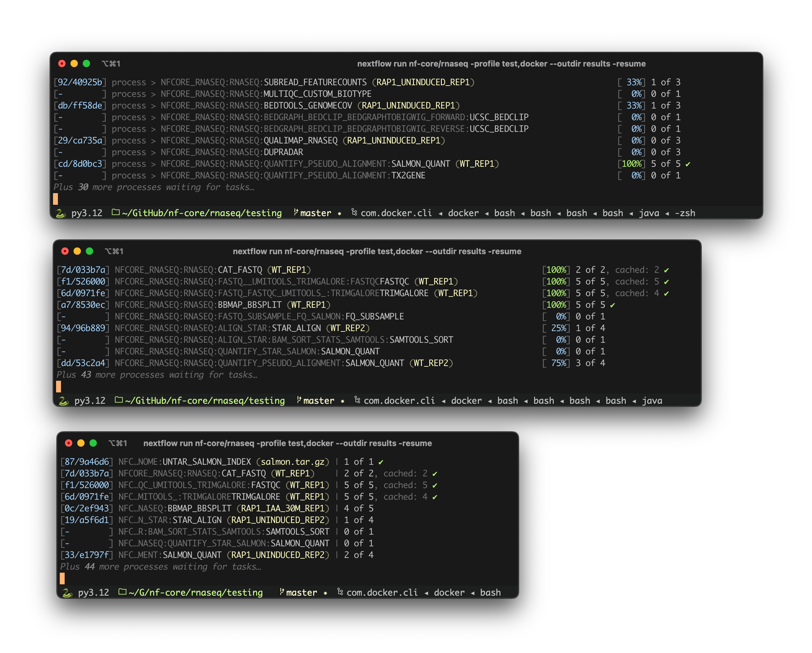This screenshot has width=812, height=653.
Task: Select the ⌥⌘1 tab in the top terminal
Action: pos(110,64)
